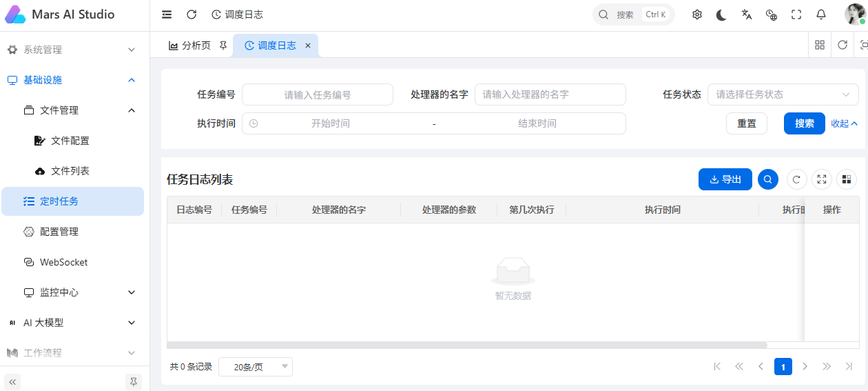
Task: Click the 处理器的参数 column header
Action: [449, 210]
